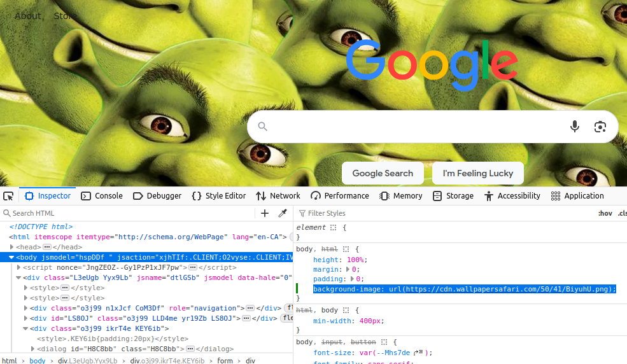Click the --Mhs7de variable jump icon
This screenshot has height=364, width=627.
click(x=418, y=353)
